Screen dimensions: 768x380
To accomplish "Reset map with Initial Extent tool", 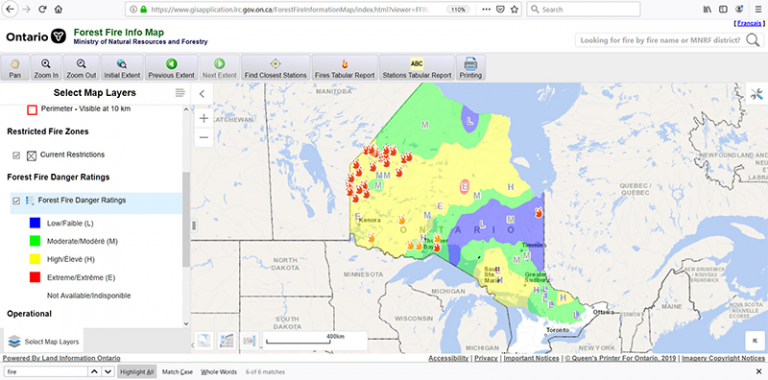I will pos(122,68).
